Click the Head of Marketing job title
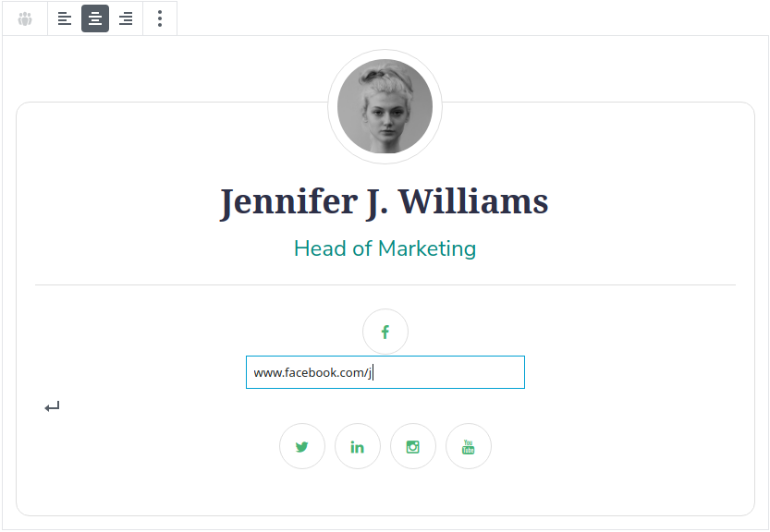The height and width of the screenshot is (532, 770). click(x=385, y=248)
